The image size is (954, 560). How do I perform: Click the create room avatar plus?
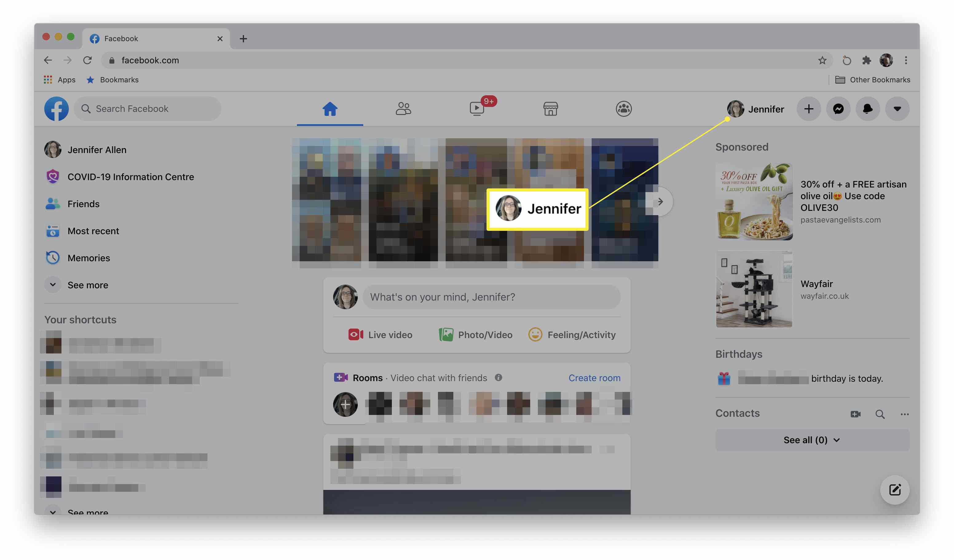(345, 404)
